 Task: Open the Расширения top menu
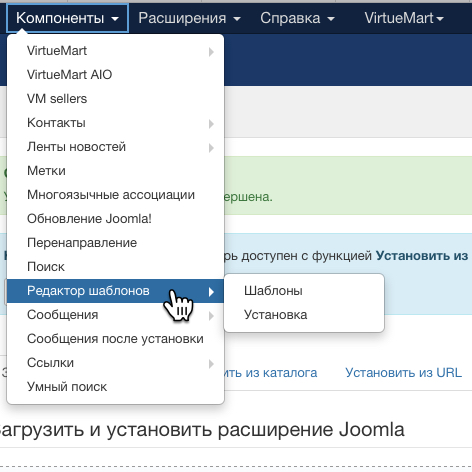189,18
